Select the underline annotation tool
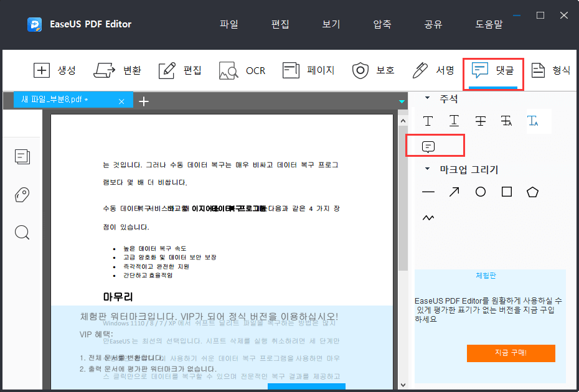This screenshot has height=392, width=579. click(454, 121)
